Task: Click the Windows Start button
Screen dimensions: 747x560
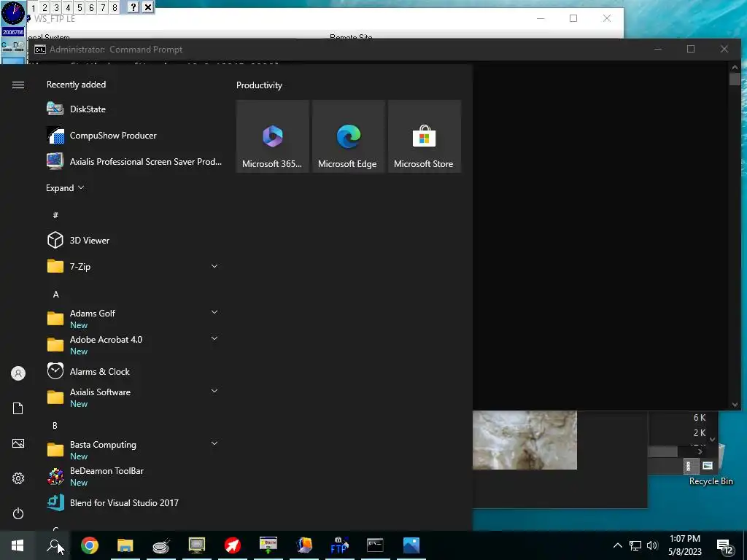Action: click(x=18, y=545)
